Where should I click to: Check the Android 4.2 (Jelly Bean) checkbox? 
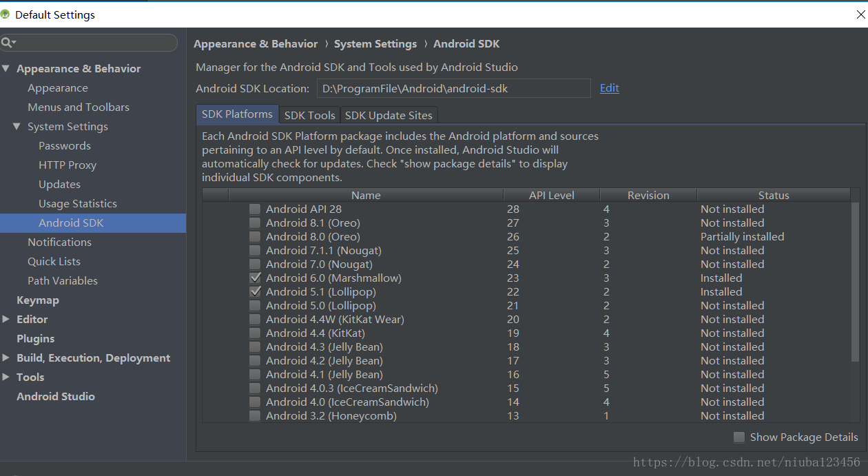point(255,360)
